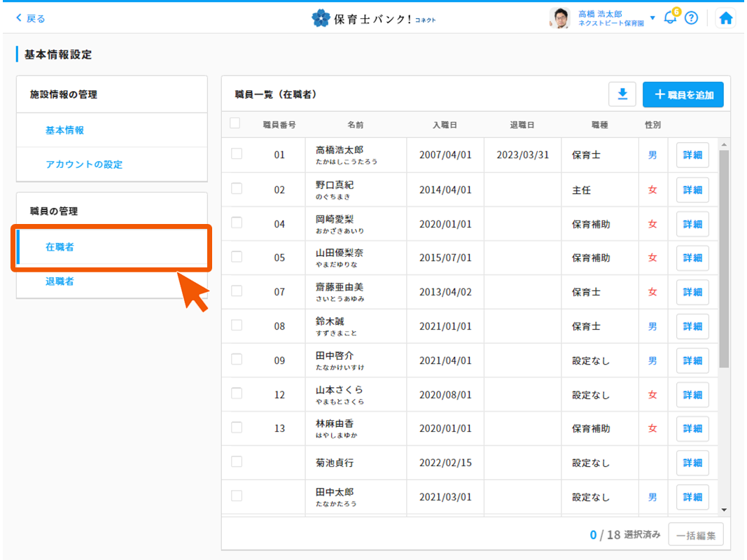Screen dimensions: 747x560
Task: Open the help question mark icon
Action: tap(691, 19)
